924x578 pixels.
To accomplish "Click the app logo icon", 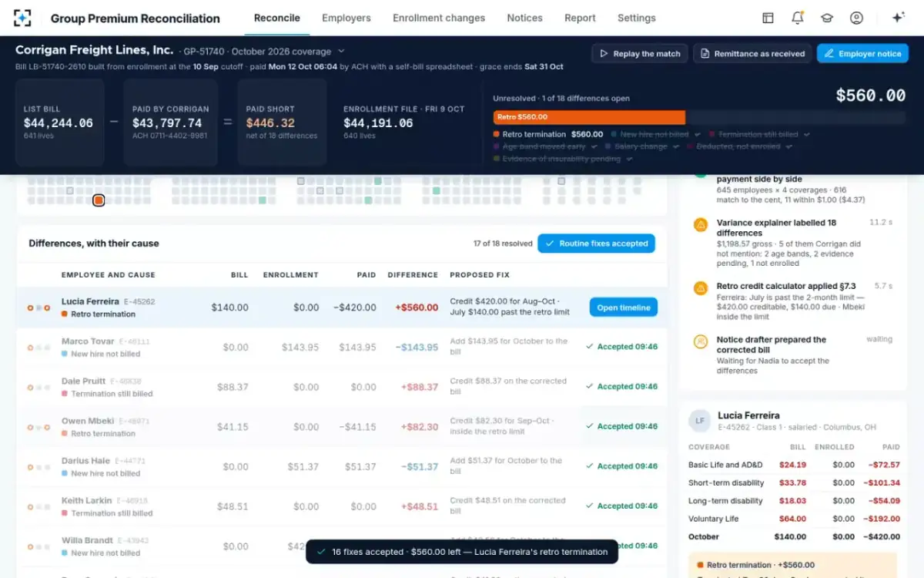I will pyautogui.click(x=22, y=18).
